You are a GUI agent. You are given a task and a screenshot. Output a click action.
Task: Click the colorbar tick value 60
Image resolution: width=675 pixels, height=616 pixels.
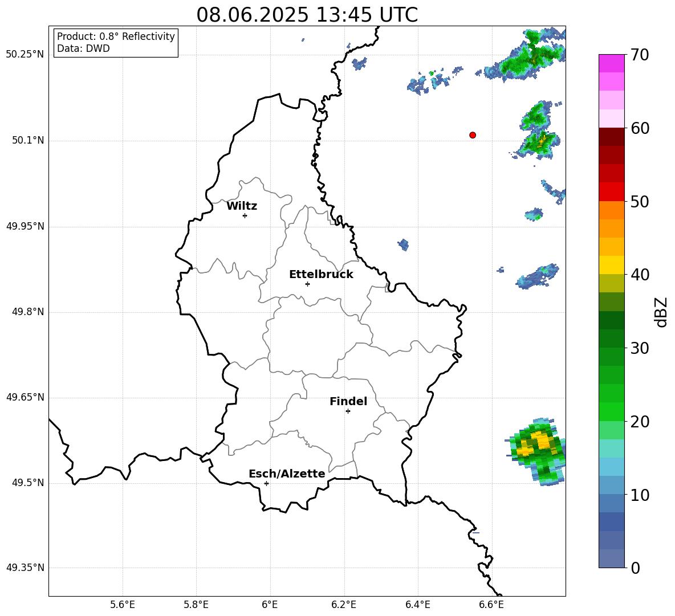pyautogui.click(x=640, y=128)
